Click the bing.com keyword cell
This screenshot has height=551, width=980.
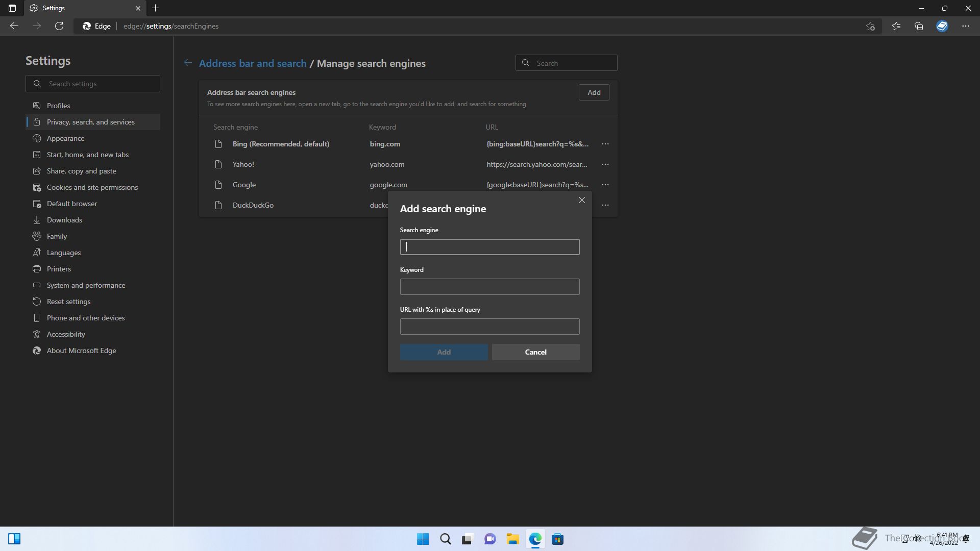pyautogui.click(x=385, y=144)
